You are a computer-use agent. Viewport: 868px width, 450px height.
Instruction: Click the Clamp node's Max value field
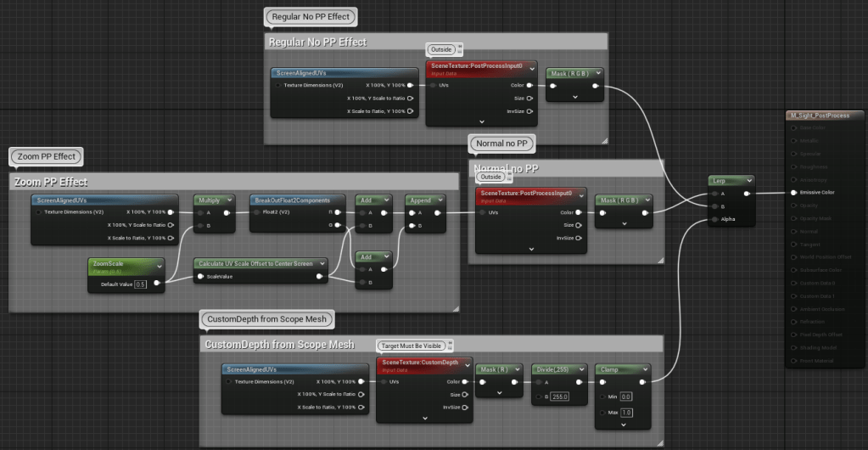coord(626,413)
